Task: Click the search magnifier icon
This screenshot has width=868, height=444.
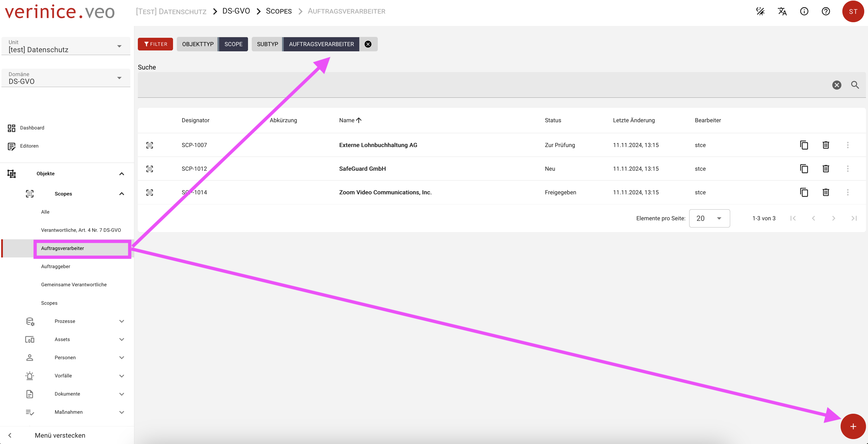Action: pyautogui.click(x=855, y=85)
